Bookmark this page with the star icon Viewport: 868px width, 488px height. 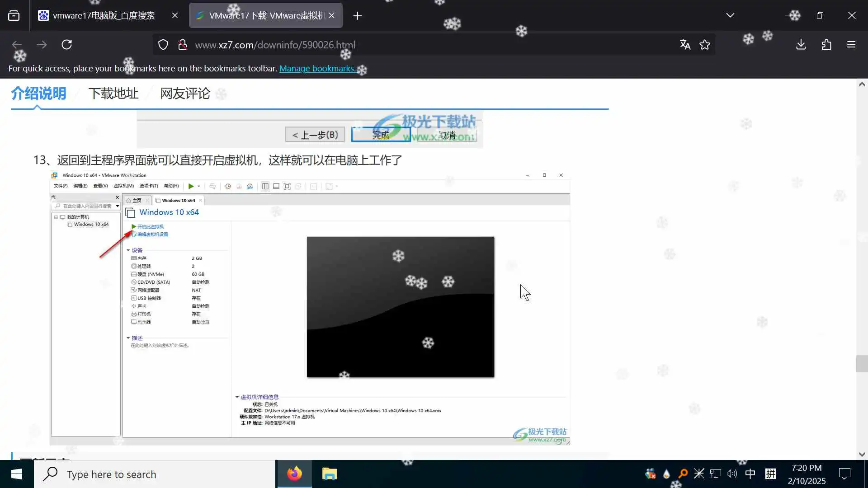coord(705,45)
